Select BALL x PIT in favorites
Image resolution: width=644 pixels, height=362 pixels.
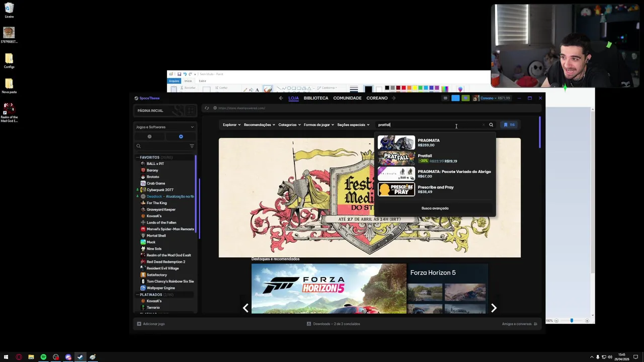point(155,164)
